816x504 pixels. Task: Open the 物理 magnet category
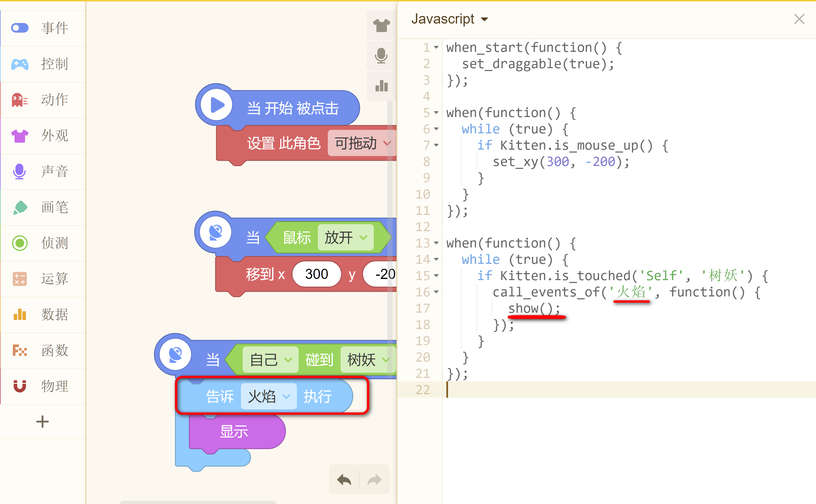point(43,386)
